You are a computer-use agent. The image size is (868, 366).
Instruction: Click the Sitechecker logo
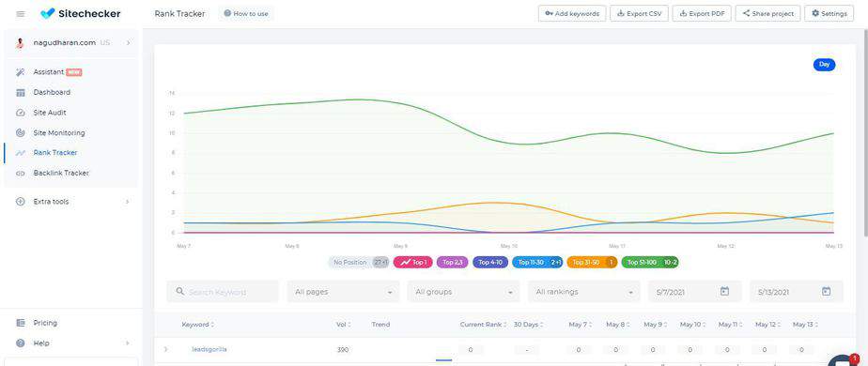tap(80, 14)
